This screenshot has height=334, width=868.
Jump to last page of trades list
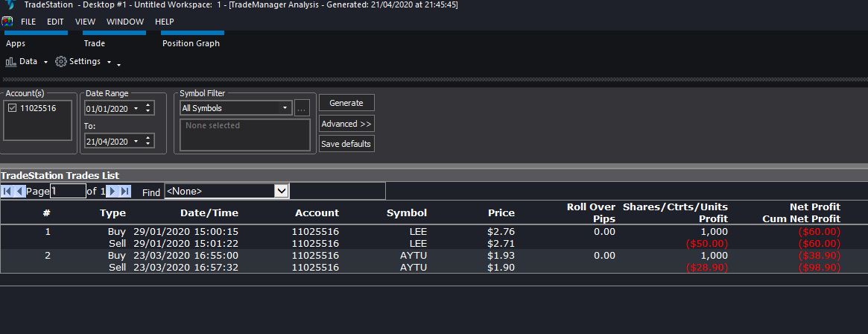click(x=125, y=192)
